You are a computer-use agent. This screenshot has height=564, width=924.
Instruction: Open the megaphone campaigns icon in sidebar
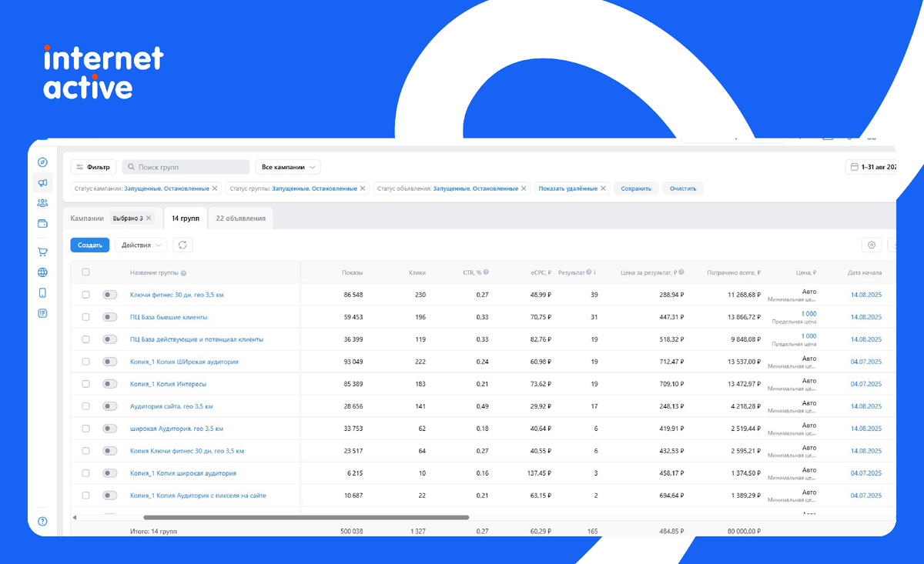(42, 183)
